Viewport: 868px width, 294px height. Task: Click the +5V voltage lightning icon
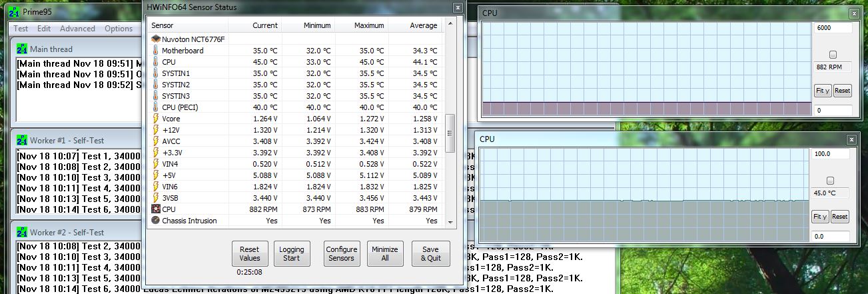[x=156, y=175]
